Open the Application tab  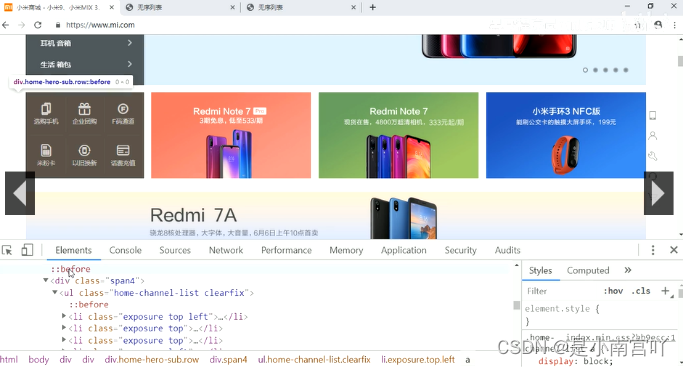coord(404,250)
